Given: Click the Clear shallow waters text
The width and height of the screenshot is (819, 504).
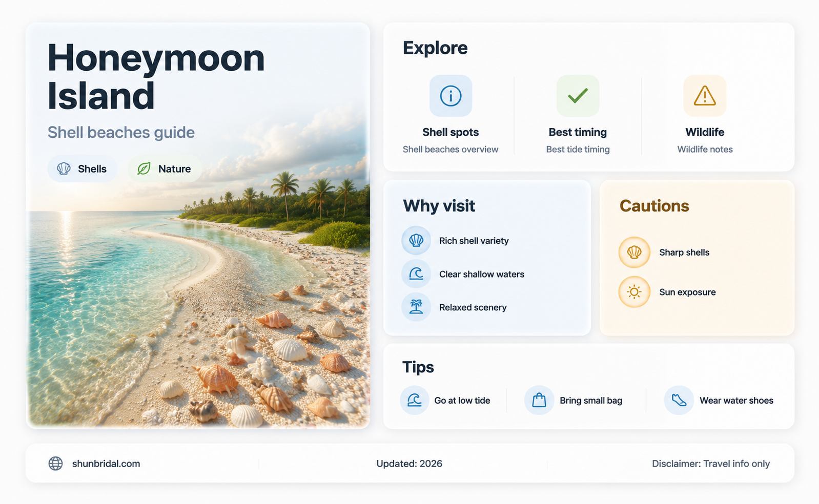Looking at the screenshot, I should pos(482,274).
